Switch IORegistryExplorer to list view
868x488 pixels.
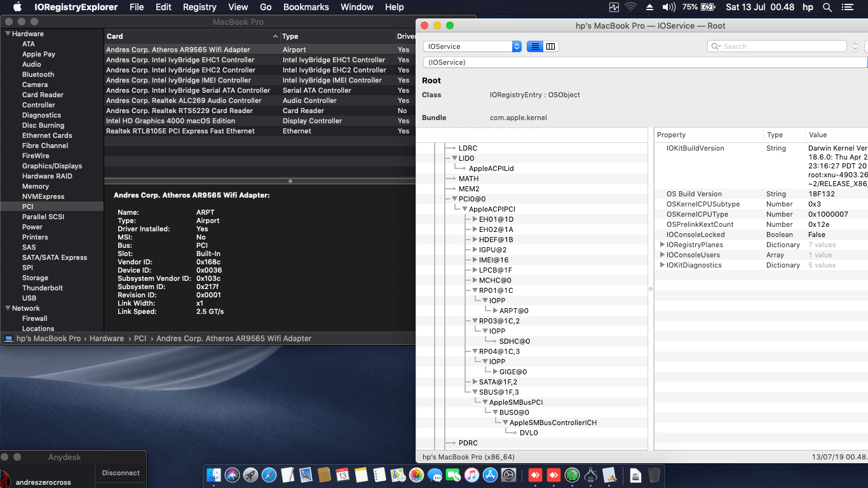point(535,46)
